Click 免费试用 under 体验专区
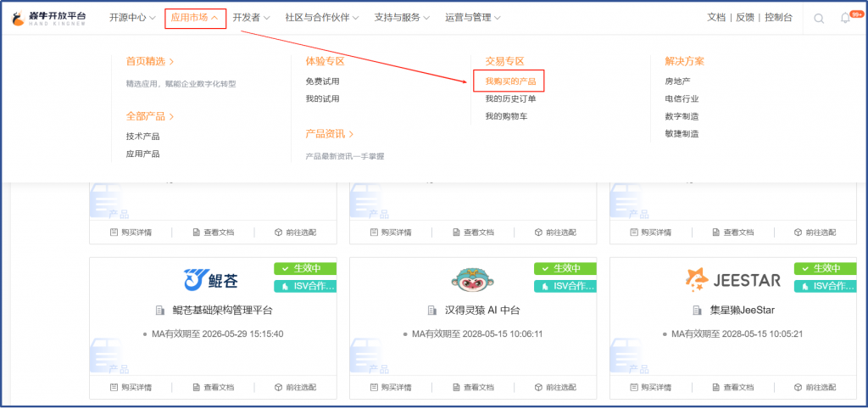This screenshot has height=409, width=868. 322,81
